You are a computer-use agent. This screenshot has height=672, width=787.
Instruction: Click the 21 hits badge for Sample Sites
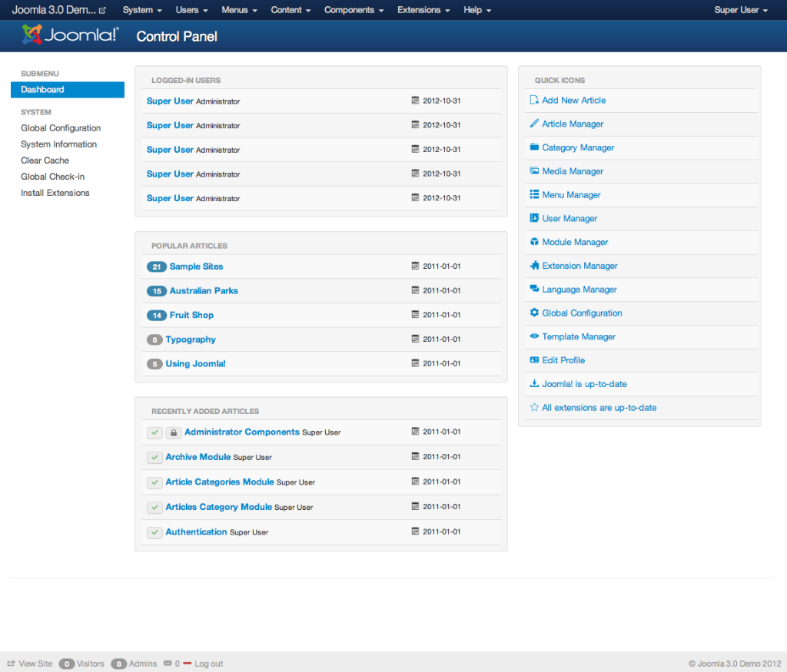[157, 266]
